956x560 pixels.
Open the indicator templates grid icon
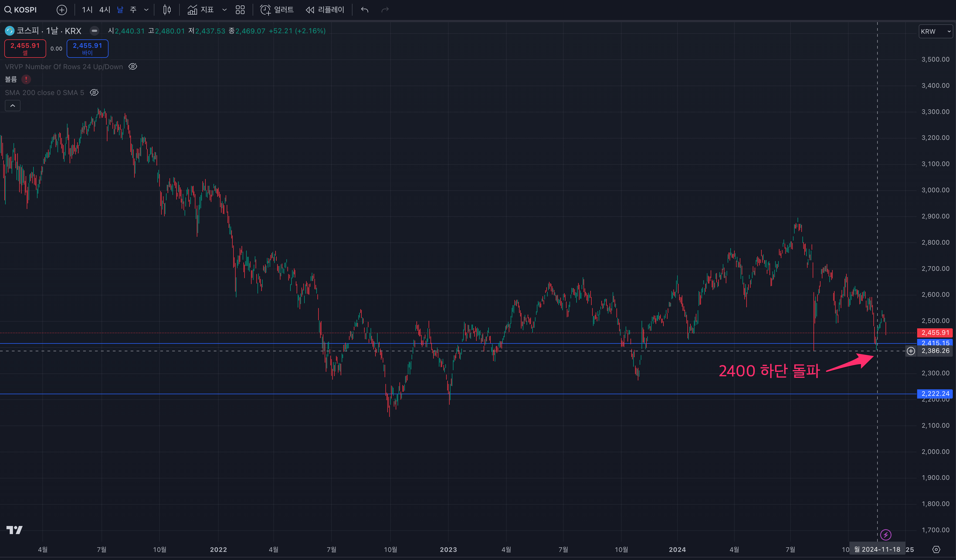tap(240, 10)
